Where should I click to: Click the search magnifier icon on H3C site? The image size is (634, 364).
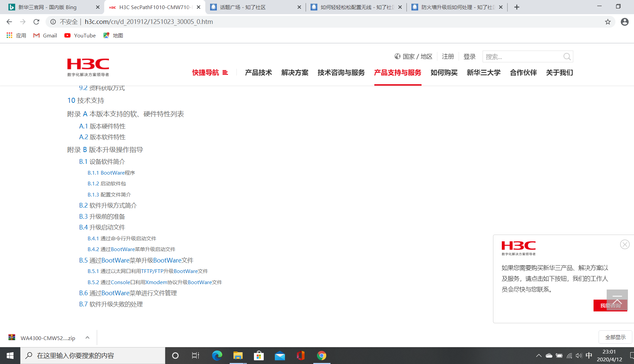(567, 57)
